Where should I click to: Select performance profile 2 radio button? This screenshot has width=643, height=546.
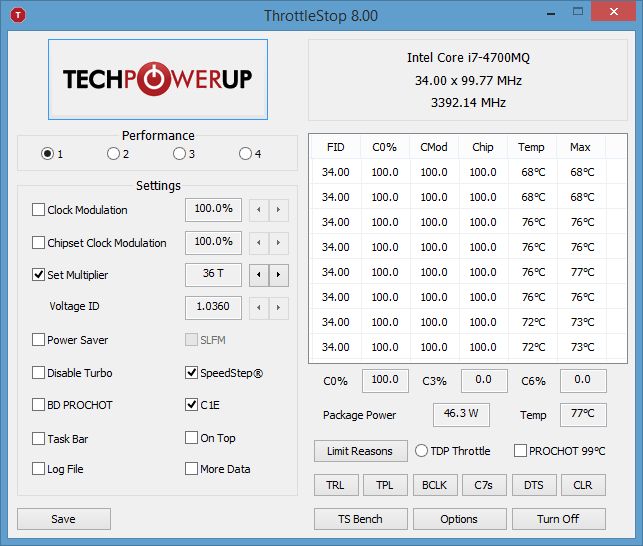[113, 154]
